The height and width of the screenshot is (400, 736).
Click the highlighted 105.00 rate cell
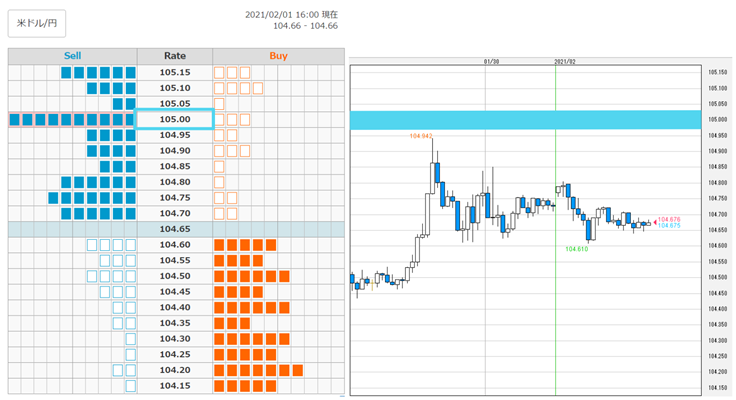point(175,119)
